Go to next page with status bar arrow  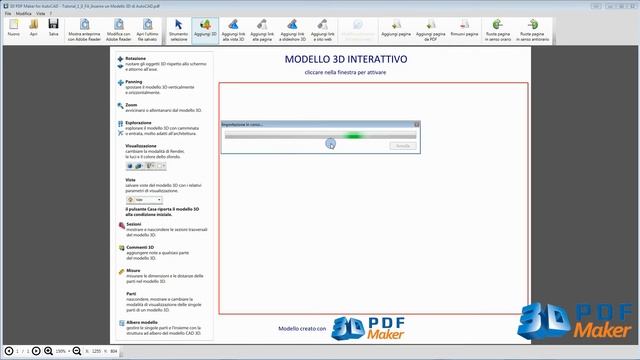(36, 351)
